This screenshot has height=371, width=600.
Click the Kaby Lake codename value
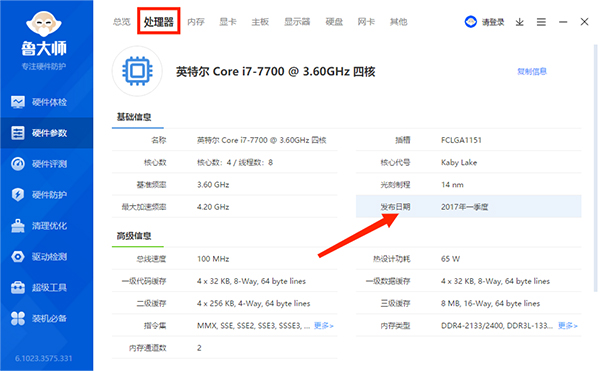point(459,163)
